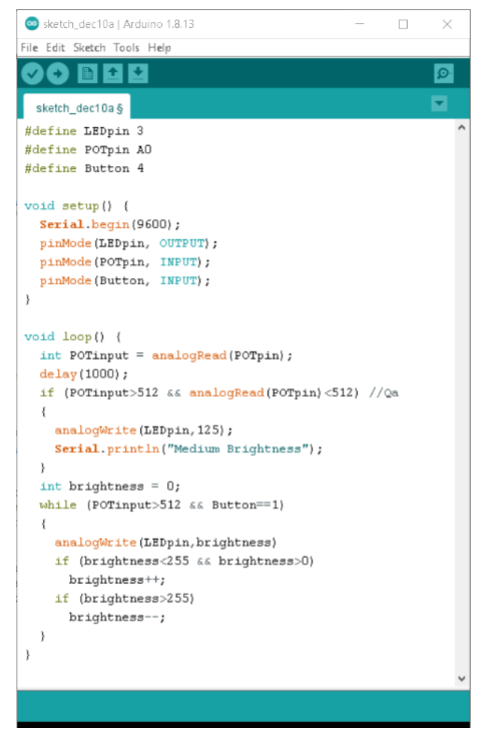
Task: Click the line '#define POTpin A0'
Action: click(88, 150)
